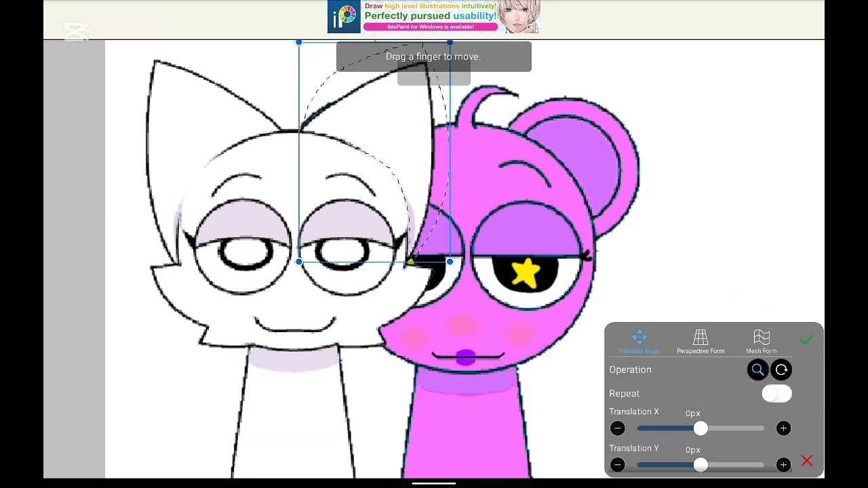Decrease Translation Y with the minus button
The width and height of the screenshot is (868, 488).
(617, 465)
